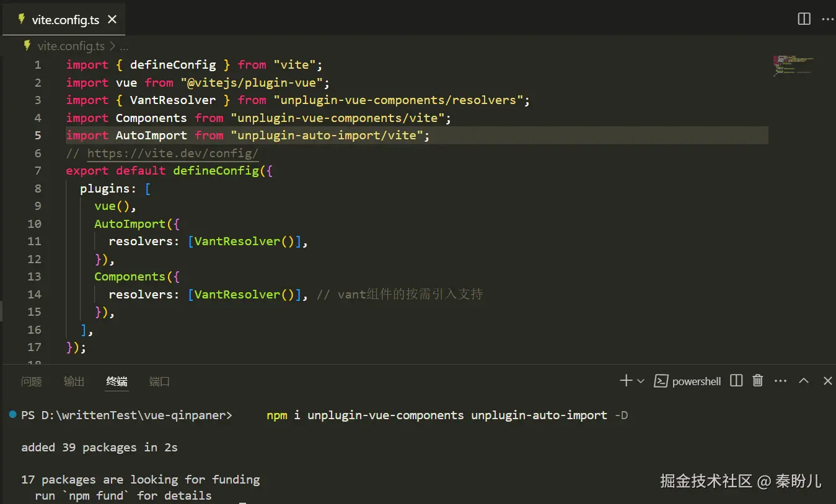Click "run `npm fund` for details" line
The height and width of the screenshot is (504, 836).
click(x=123, y=496)
